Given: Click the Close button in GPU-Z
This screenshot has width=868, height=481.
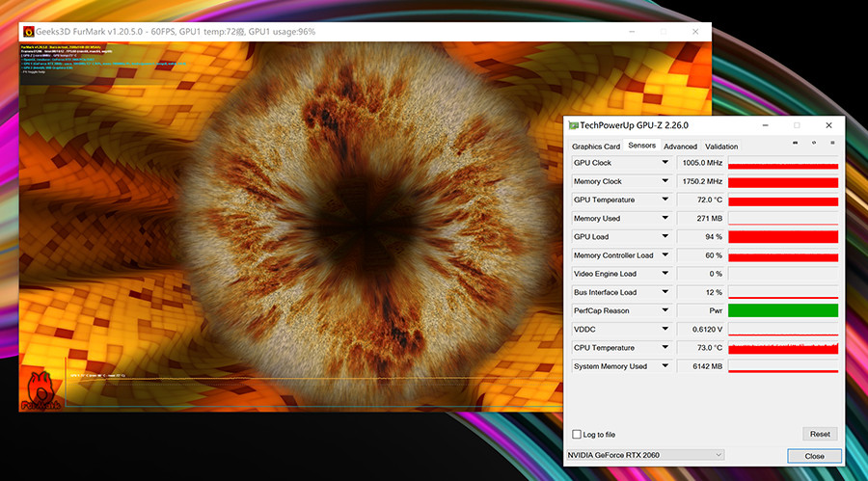Looking at the screenshot, I should pos(814,456).
